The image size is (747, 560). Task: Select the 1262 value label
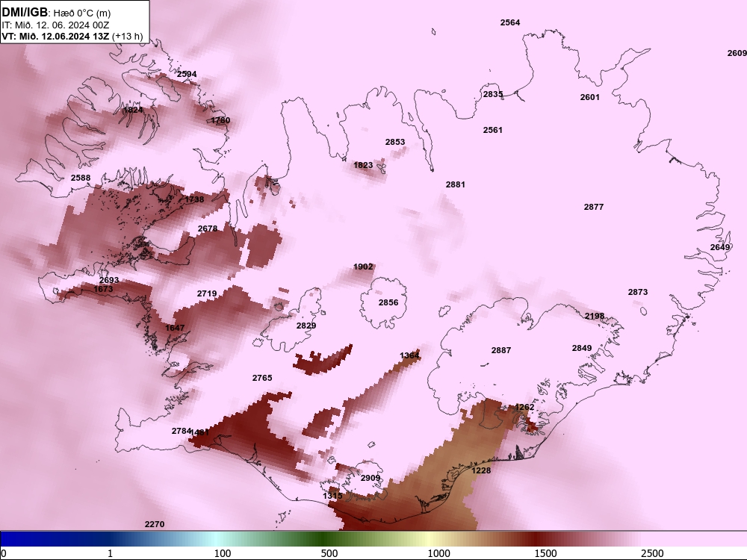(524, 407)
